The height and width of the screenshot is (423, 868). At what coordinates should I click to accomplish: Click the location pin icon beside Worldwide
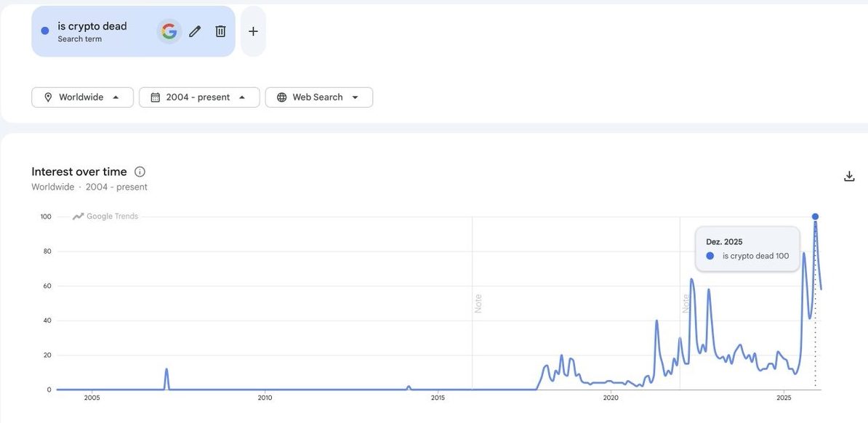[48, 97]
